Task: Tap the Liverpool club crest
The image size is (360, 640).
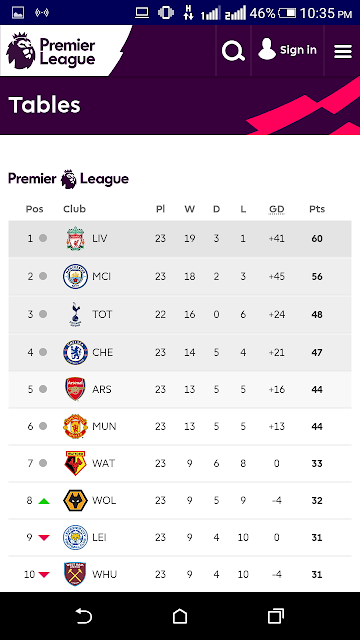Action: click(x=75, y=238)
